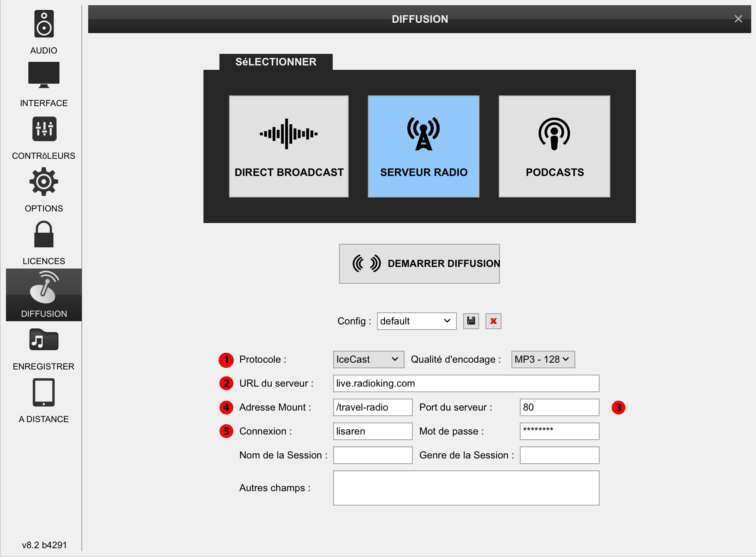This screenshot has height=557, width=756.
Task: Click the Adresse Mount field
Action: click(x=373, y=407)
